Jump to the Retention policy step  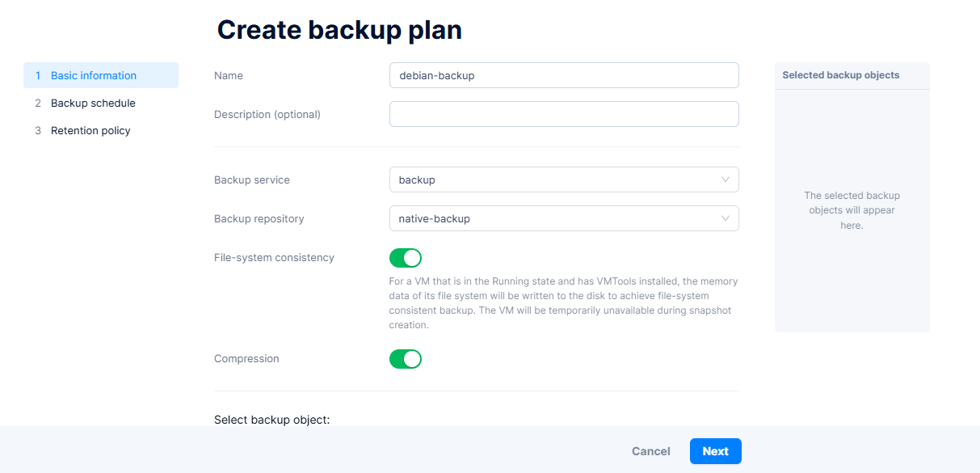[x=90, y=130]
